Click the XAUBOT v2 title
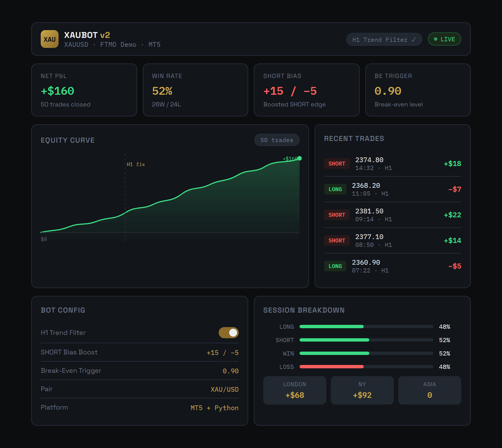Viewport: 502px width, 448px height. point(87,35)
